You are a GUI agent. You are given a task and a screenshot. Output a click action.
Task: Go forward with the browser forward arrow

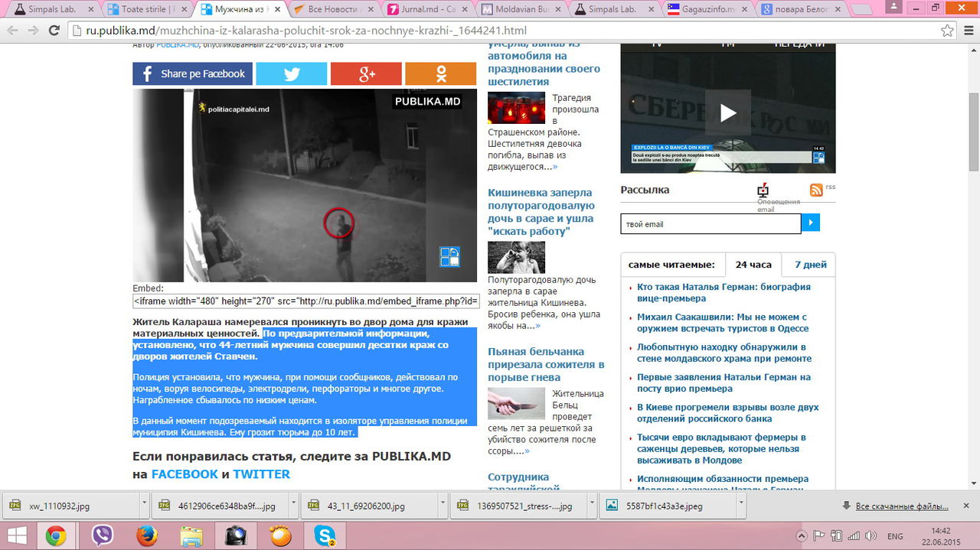(33, 31)
